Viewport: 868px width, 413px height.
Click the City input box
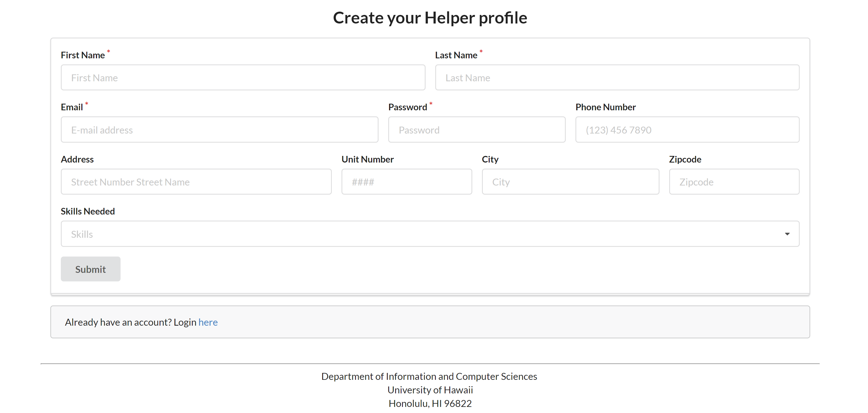(x=570, y=182)
